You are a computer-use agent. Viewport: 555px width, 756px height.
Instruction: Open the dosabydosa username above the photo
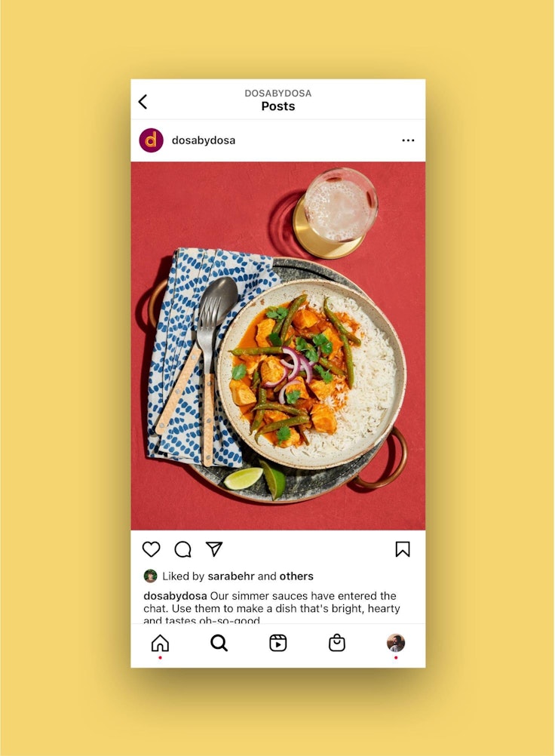204,140
